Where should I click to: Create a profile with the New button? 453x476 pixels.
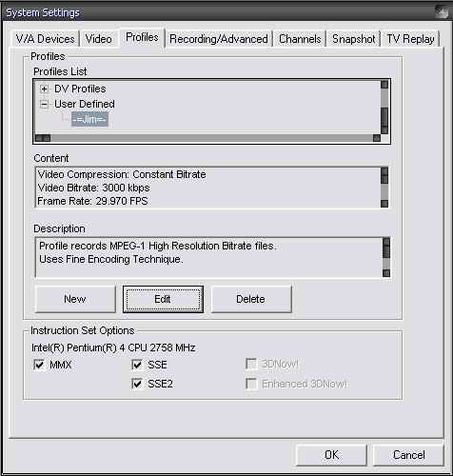[75, 299]
